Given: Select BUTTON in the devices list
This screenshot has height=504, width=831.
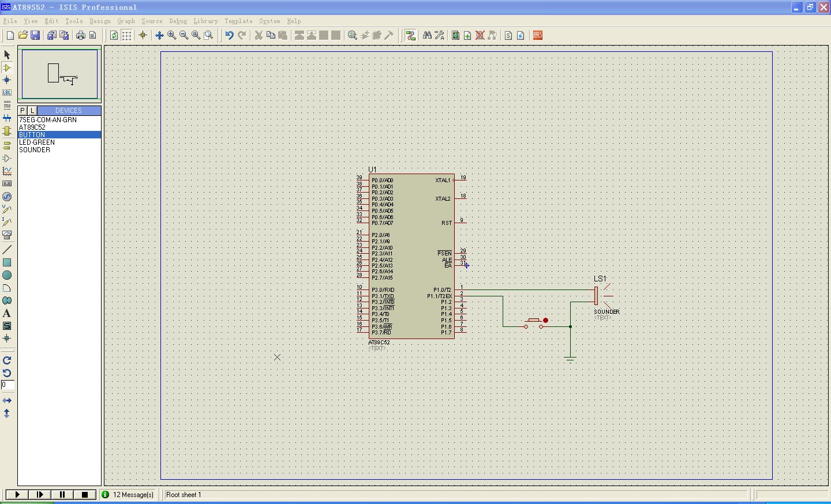Looking at the screenshot, I should (x=59, y=135).
